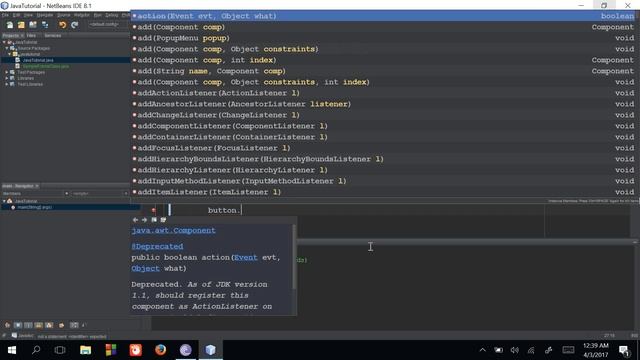Click the New File toolbar icon
This screenshot has width=640, height=360.
click(x=9, y=25)
